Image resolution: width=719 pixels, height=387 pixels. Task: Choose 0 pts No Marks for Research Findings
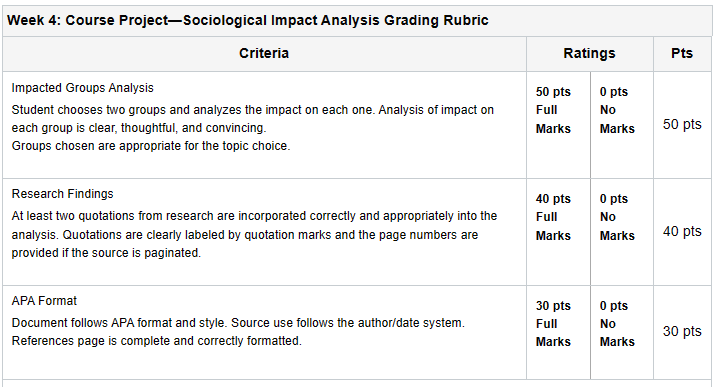[x=617, y=217]
